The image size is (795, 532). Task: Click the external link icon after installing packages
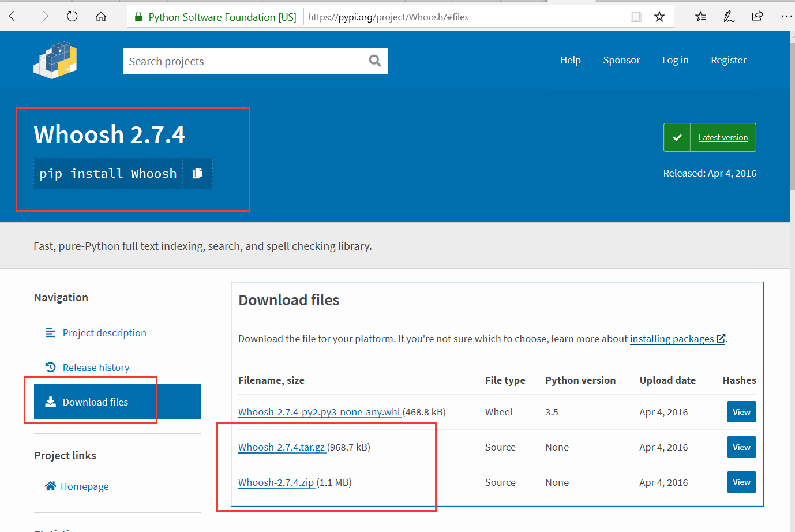coord(721,339)
